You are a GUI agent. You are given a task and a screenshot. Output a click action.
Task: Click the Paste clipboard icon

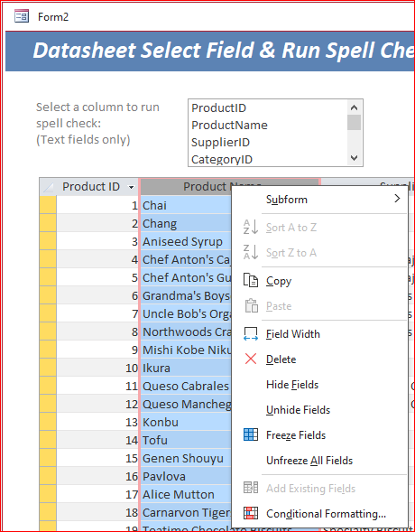(251, 305)
